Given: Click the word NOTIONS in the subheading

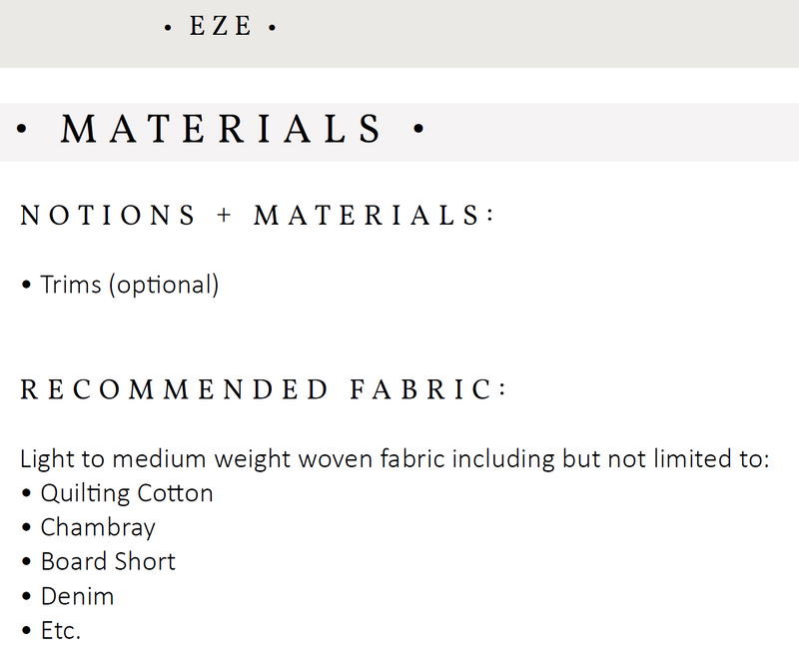Looking at the screenshot, I should tap(108, 216).
